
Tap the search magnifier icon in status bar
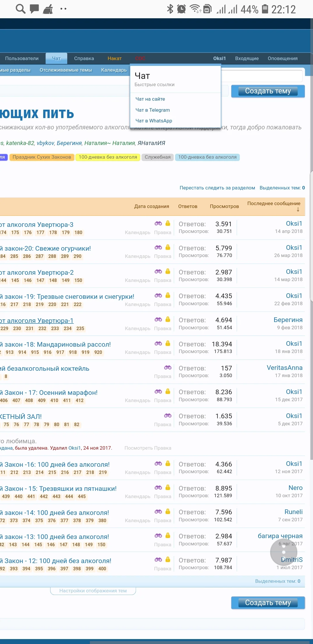[20, 9]
